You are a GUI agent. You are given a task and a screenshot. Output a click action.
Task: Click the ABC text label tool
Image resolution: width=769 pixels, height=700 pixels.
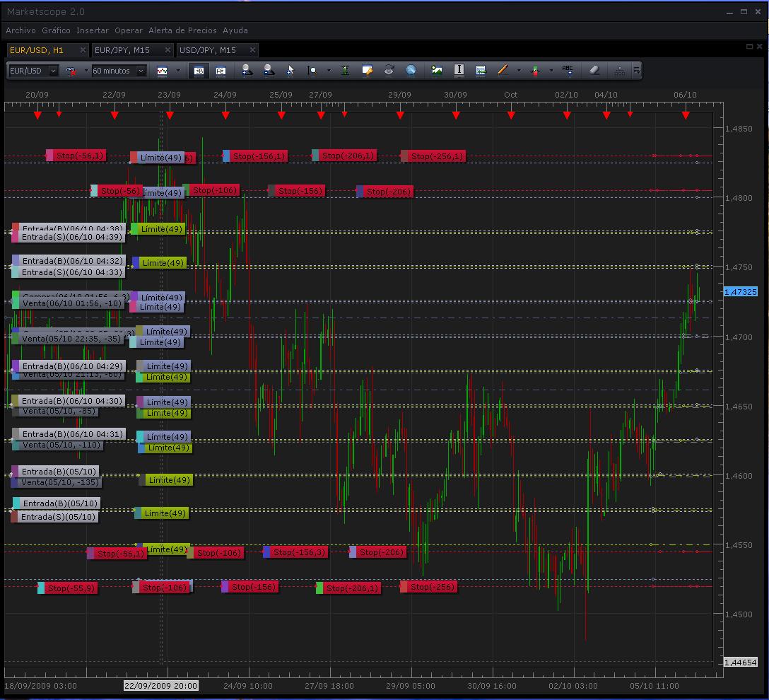point(568,70)
